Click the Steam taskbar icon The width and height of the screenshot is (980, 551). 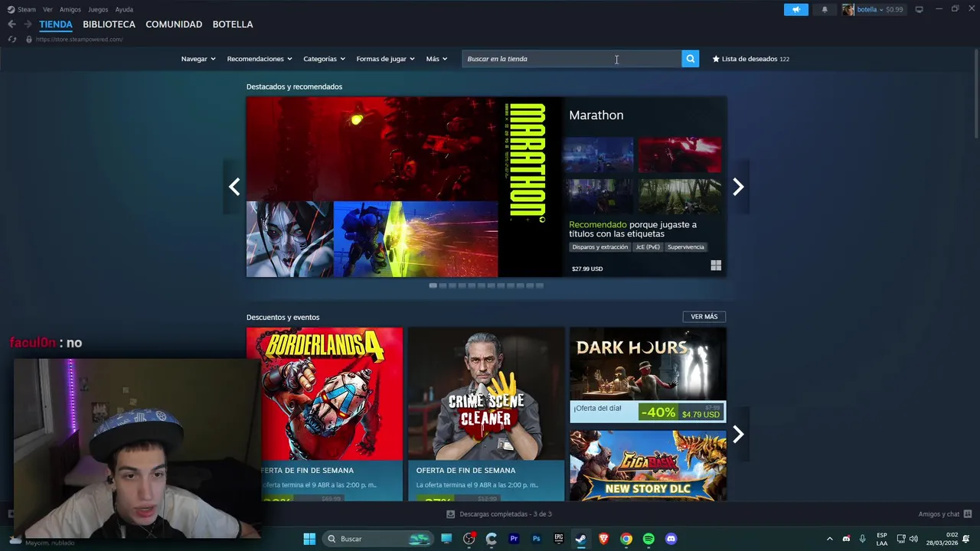point(581,539)
